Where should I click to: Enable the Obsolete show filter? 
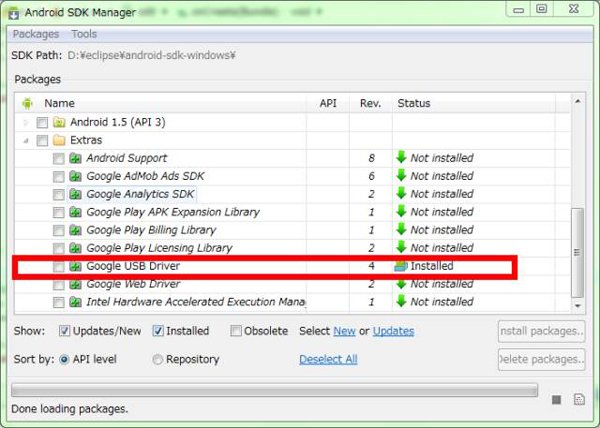click(x=236, y=331)
